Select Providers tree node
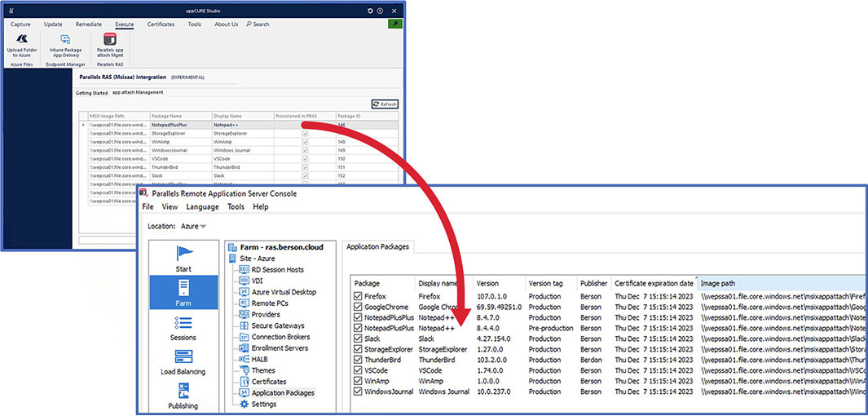 (259, 314)
